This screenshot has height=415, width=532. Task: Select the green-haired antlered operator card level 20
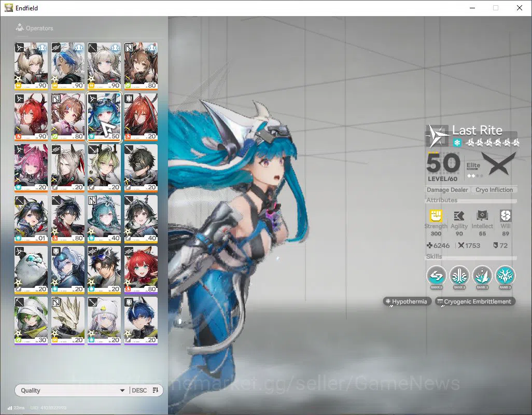tap(104, 168)
